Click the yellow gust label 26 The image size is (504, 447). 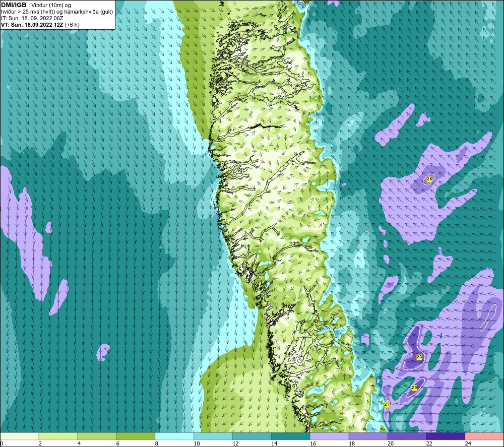429,179
